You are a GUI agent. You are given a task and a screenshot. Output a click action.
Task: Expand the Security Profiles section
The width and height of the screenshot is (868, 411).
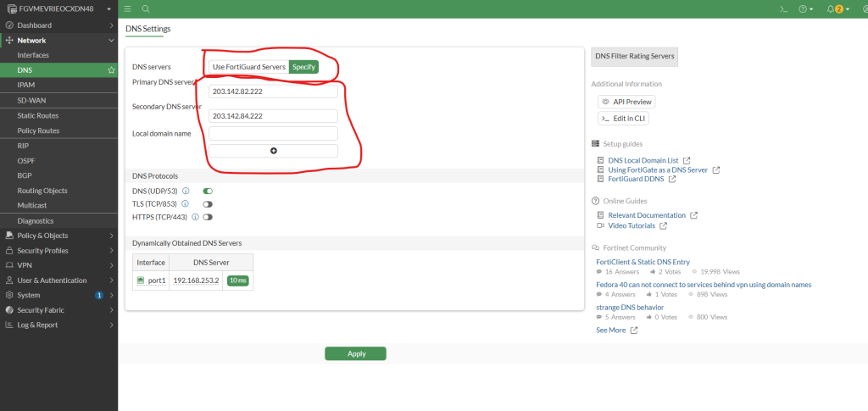58,250
